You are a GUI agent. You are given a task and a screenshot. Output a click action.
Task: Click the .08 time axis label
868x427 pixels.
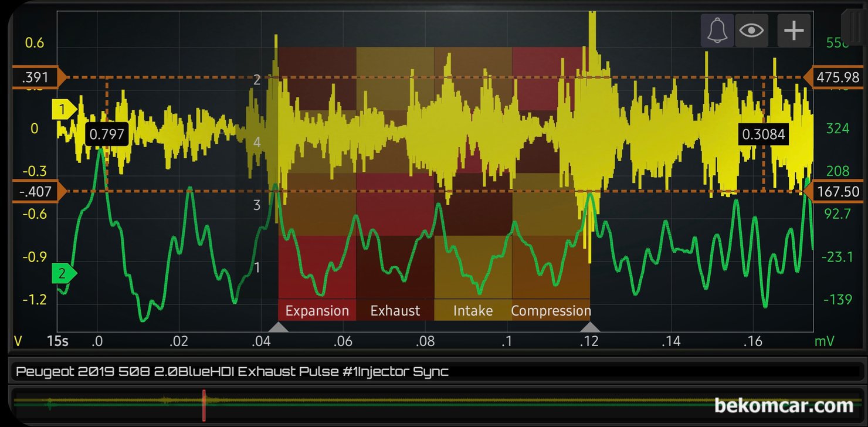point(426,341)
